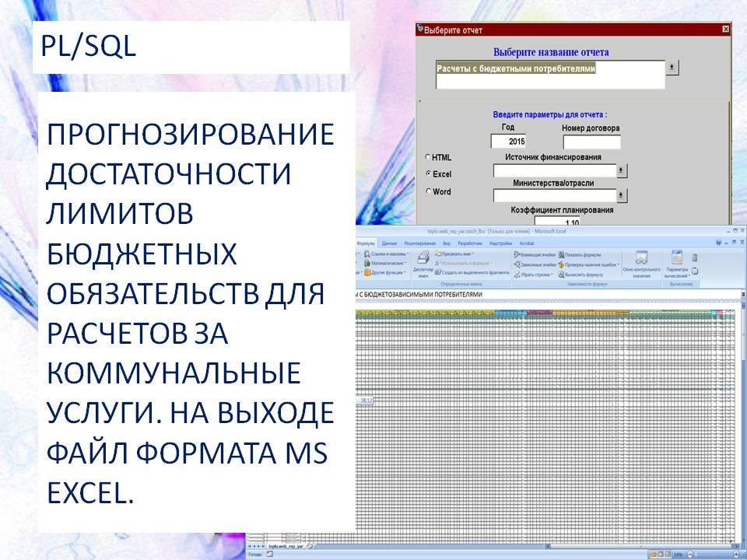Open the Разработчик ribbon tab

pyautogui.click(x=470, y=243)
